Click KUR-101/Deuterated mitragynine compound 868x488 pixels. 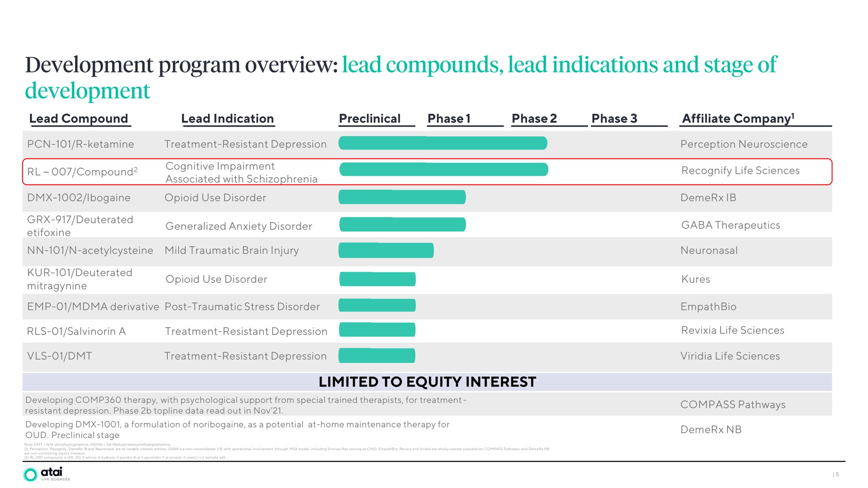click(80, 279)
